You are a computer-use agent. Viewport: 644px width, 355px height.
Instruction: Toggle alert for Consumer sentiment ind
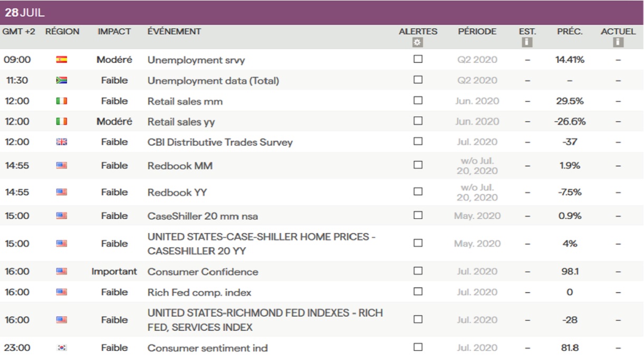pos(418,347)
